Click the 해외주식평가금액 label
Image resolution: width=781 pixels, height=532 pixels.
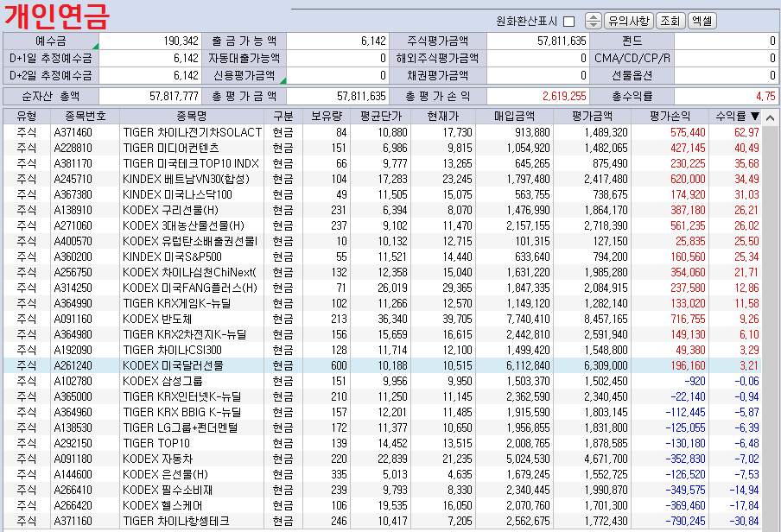[437, 58]
